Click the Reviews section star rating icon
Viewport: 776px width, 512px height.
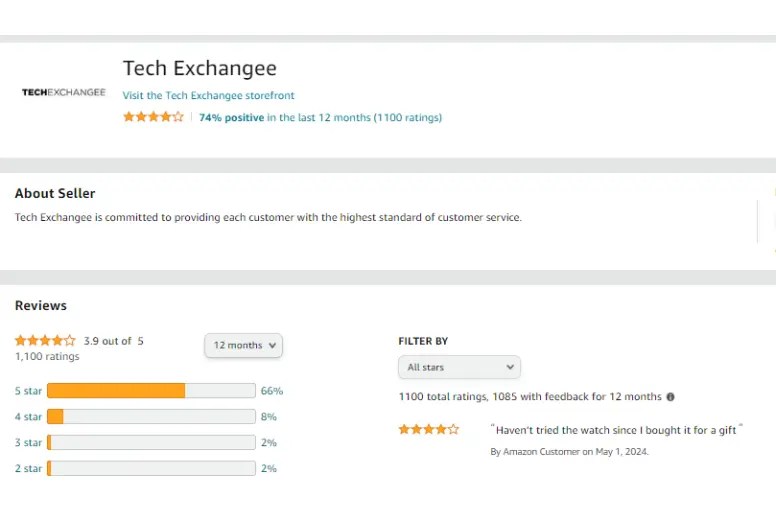(45, 341)
